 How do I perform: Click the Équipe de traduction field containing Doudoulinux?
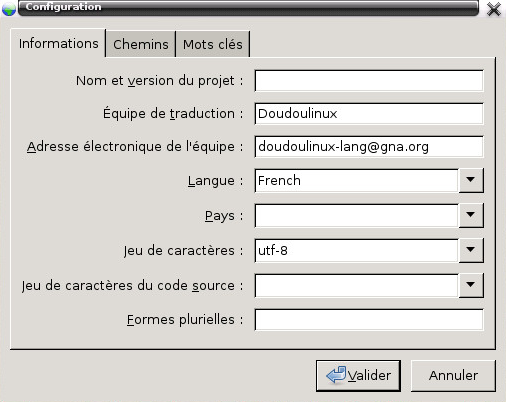point(369,114)
